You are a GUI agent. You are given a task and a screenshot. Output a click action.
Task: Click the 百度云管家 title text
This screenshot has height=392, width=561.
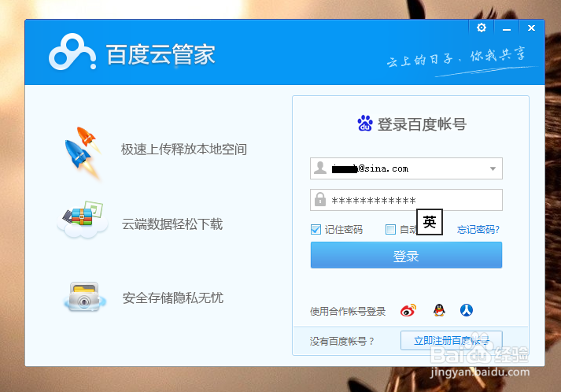(x=161, y=54)
